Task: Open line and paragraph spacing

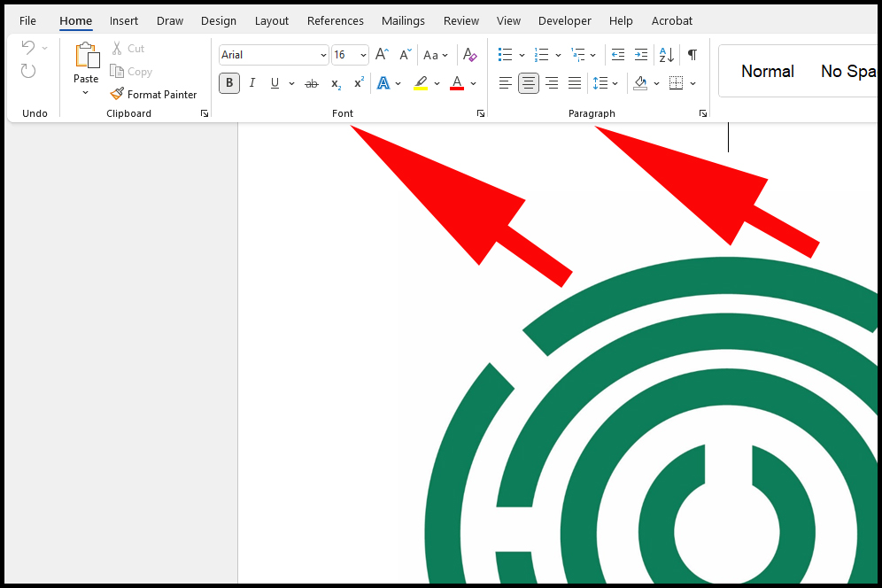Action: pyautogui.click(x=600, y=83)
